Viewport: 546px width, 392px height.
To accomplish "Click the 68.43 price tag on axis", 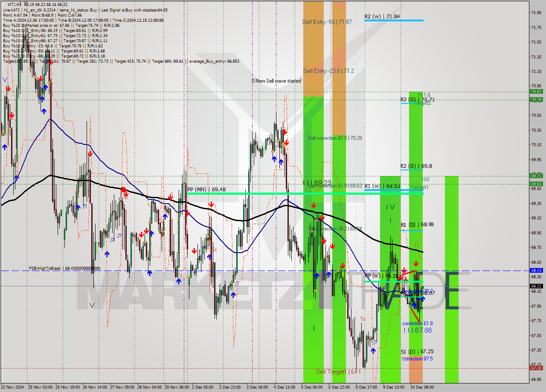I will [x=536, y=271].
